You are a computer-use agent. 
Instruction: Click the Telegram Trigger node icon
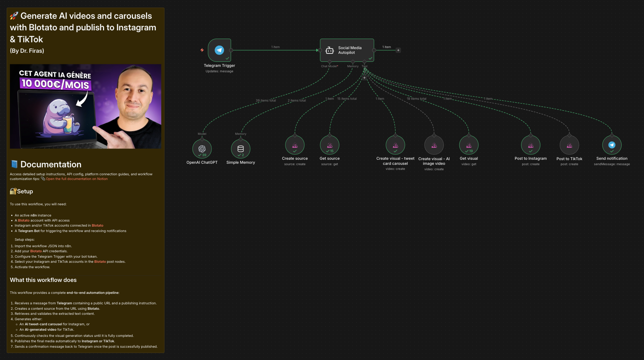(219, 50)
